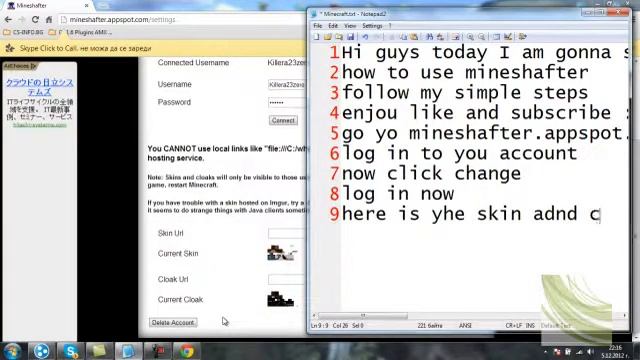Click the Redo icon in Notepad2 toolbar
This screenshot has height=360, width=640.
tap(377, 37)
